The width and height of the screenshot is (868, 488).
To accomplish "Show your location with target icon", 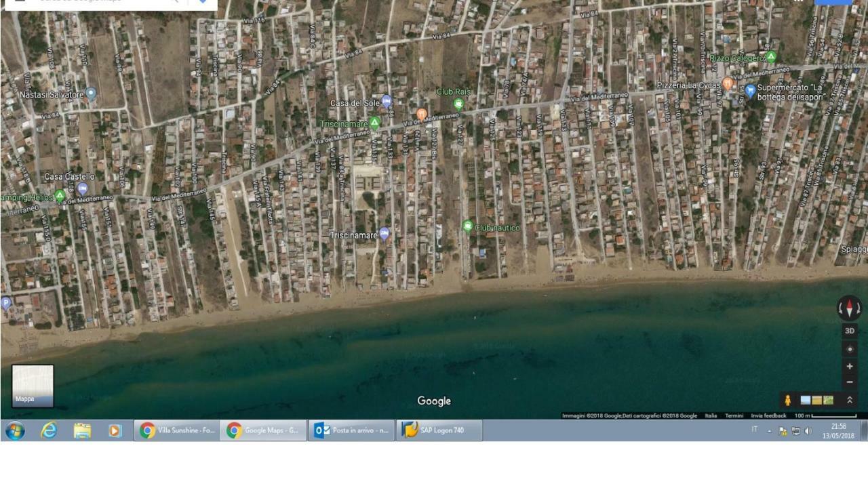I will click(x=849, y=349).
